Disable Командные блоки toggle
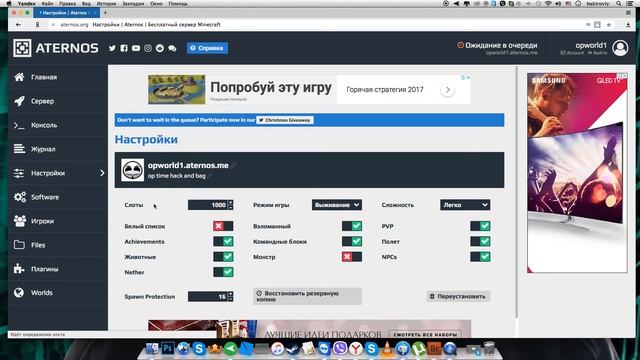This screenshot has width=640, height=360. coord(352,241)
